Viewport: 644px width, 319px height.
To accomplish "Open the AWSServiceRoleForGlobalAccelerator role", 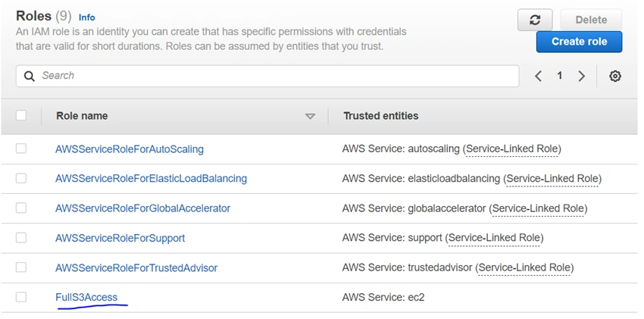I will coord(143,208).
